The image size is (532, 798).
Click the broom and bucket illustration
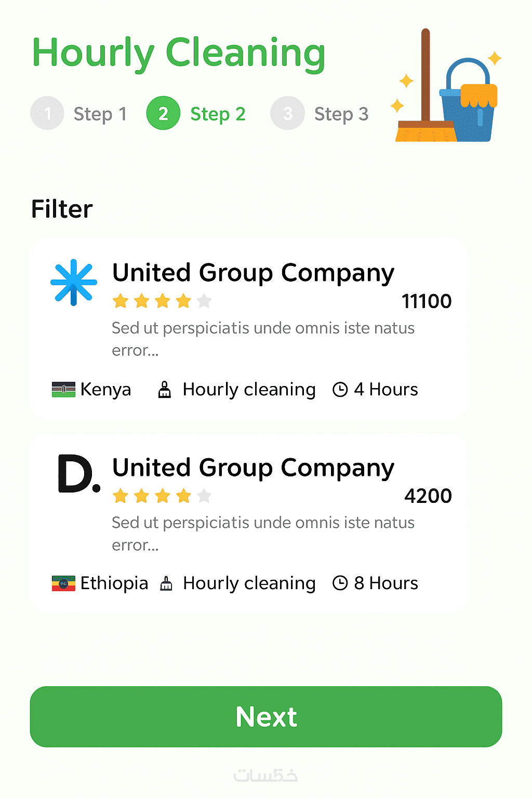(x=447, y=88)
